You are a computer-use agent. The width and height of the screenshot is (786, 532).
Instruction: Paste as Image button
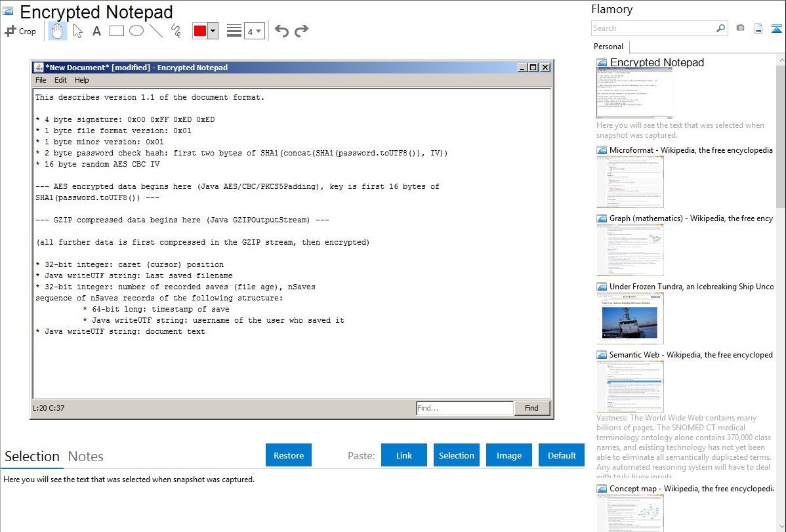pyautogui.click(x=508, y=455)
